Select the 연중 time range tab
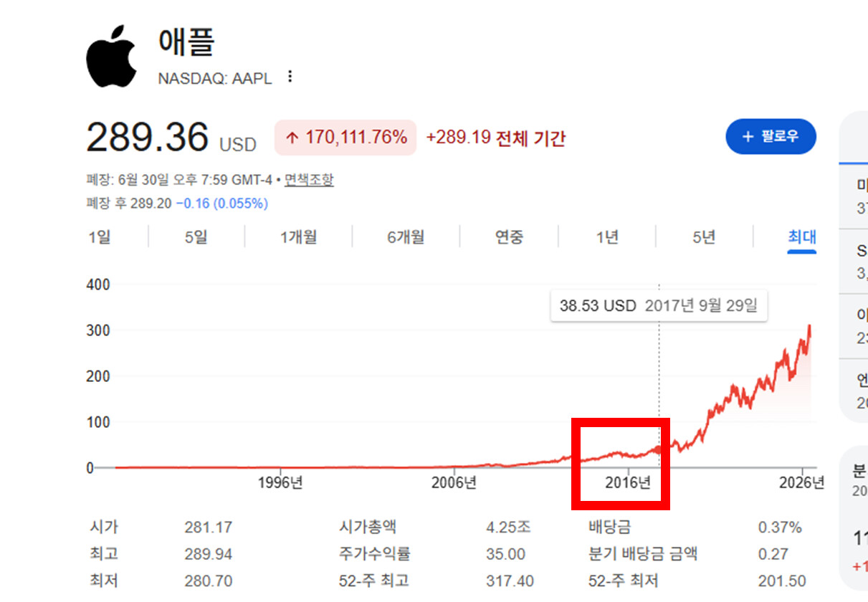The image size is (868, 602). click(x=510, y=236)
